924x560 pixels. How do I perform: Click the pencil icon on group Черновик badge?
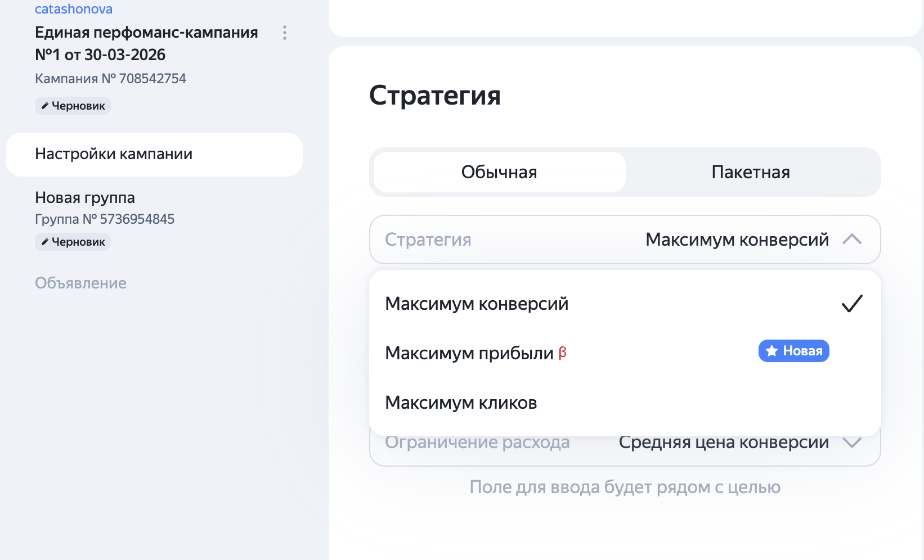(x=46, y=242)
